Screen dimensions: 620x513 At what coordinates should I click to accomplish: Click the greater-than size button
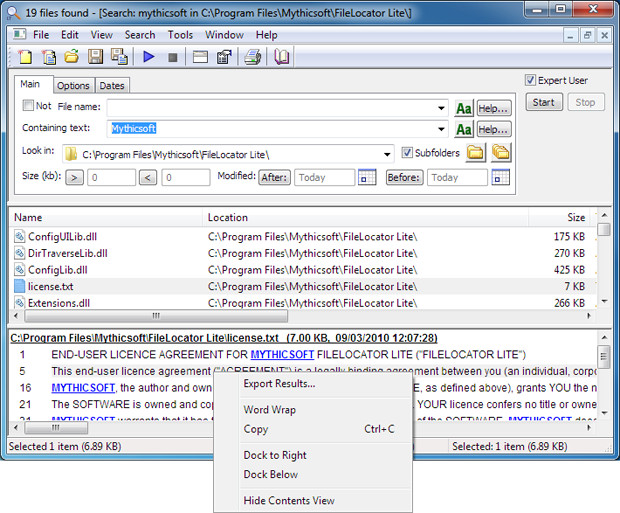74,178
